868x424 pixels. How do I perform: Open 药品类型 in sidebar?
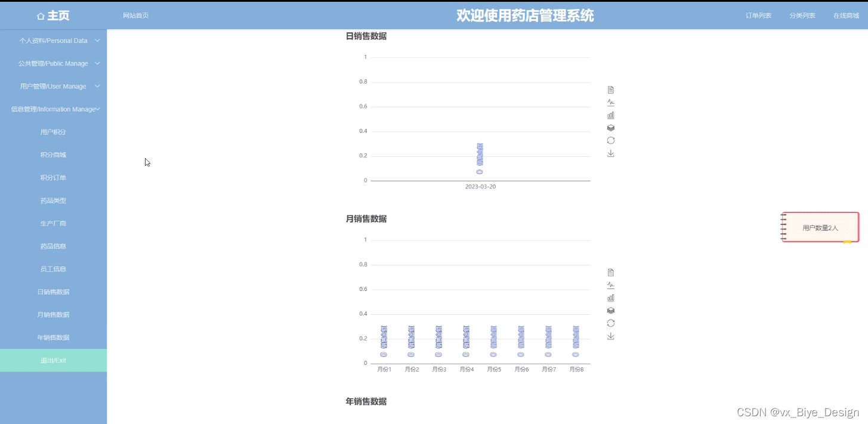pyautogui.click(x=53, y=200)
